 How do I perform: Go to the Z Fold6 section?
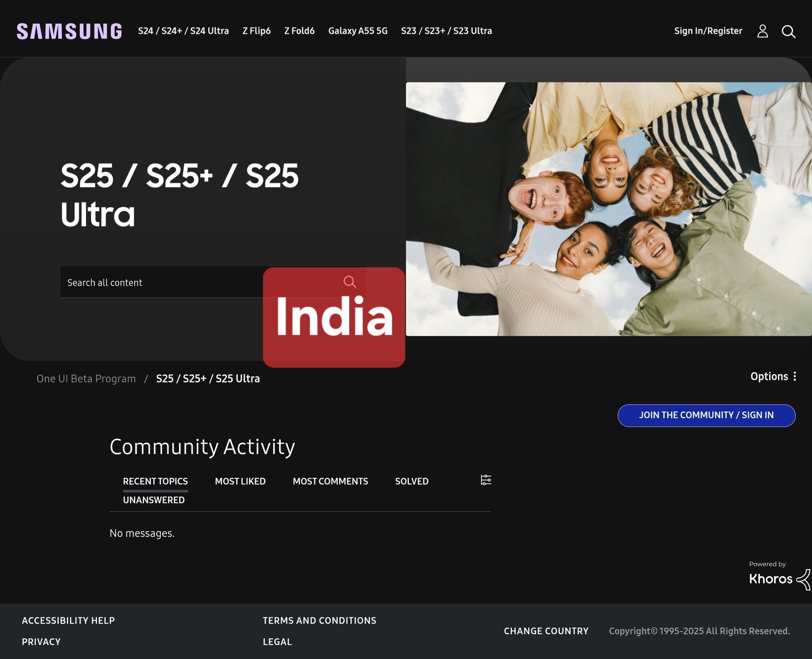click(299, 31)
